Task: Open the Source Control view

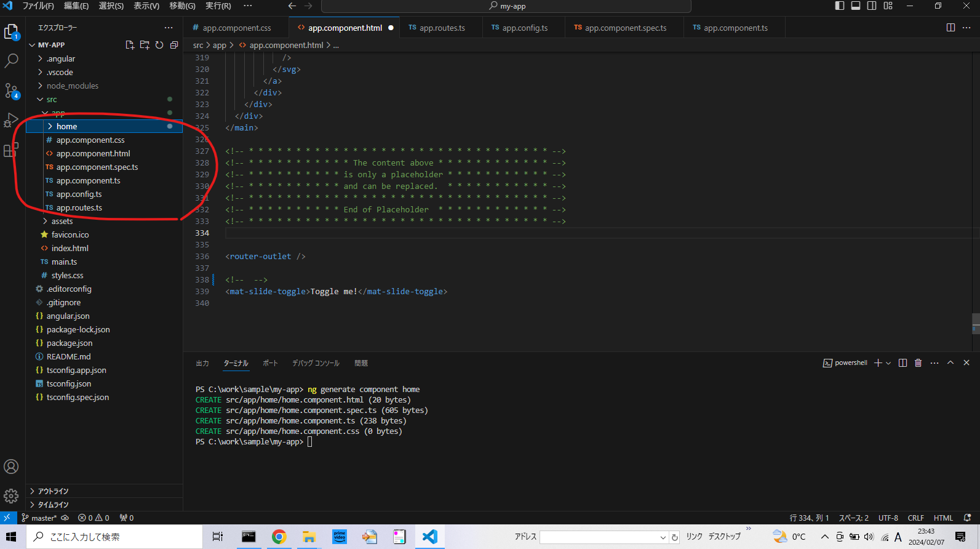Action: 11,91
